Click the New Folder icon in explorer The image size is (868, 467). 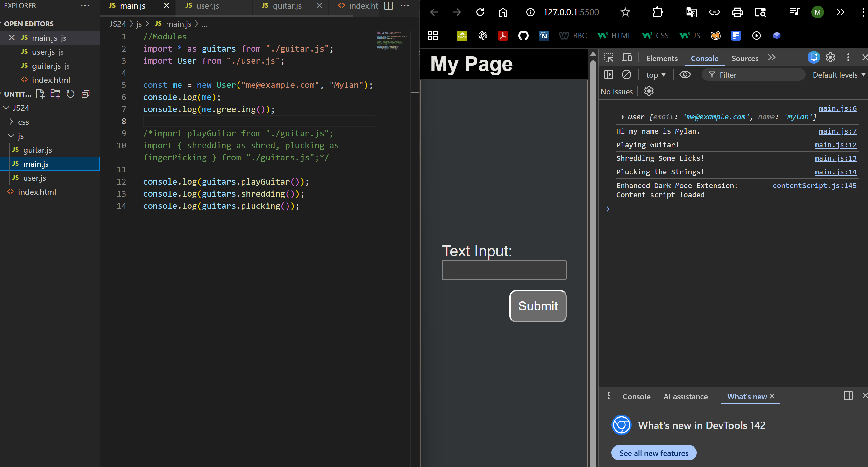coord(55,94)
